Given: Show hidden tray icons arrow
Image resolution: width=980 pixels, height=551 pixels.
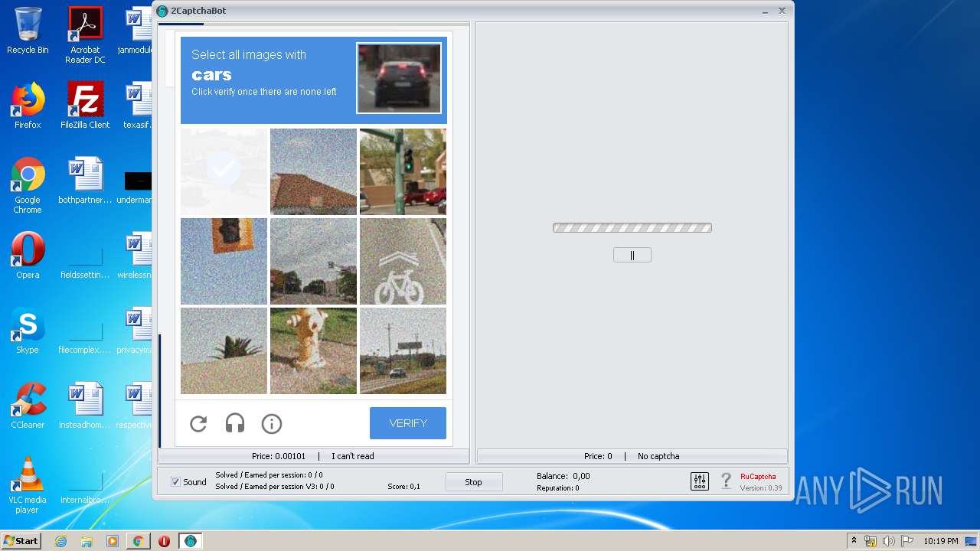Looking at the screenshot, I should pos(854,541).
